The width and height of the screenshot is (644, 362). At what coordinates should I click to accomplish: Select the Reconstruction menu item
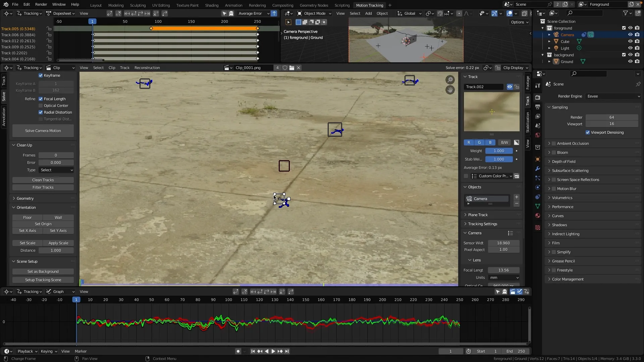[147, 68]
